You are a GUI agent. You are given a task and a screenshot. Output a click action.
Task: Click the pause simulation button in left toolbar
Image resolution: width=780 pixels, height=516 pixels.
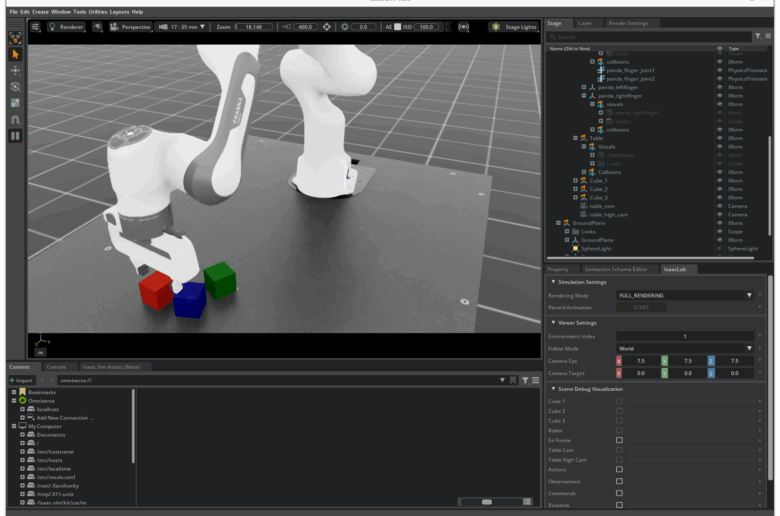pyautogui.click(x=15, y=135)
